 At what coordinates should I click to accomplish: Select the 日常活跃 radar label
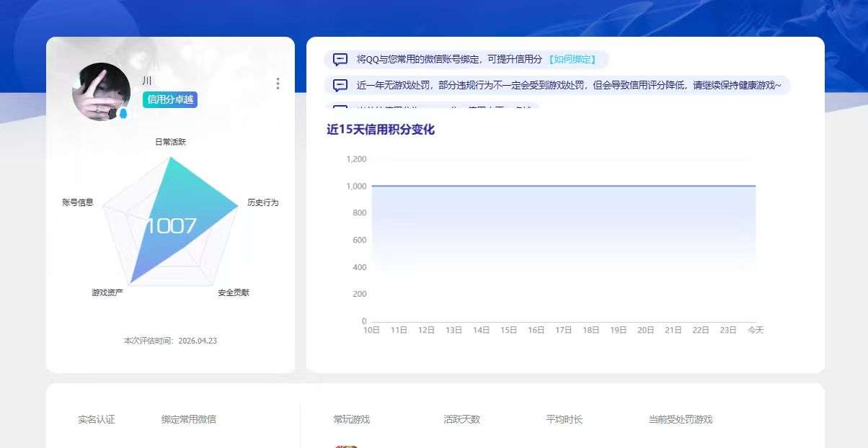point(171,143)
